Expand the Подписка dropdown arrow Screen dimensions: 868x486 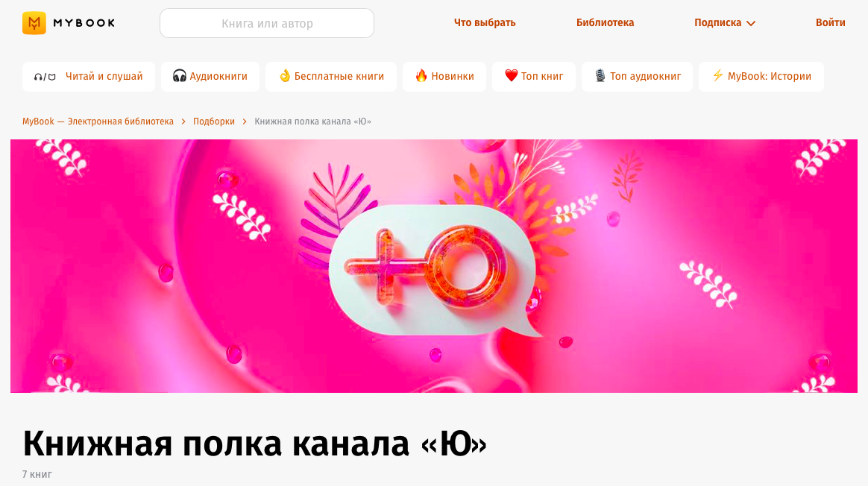pos(751,23)
